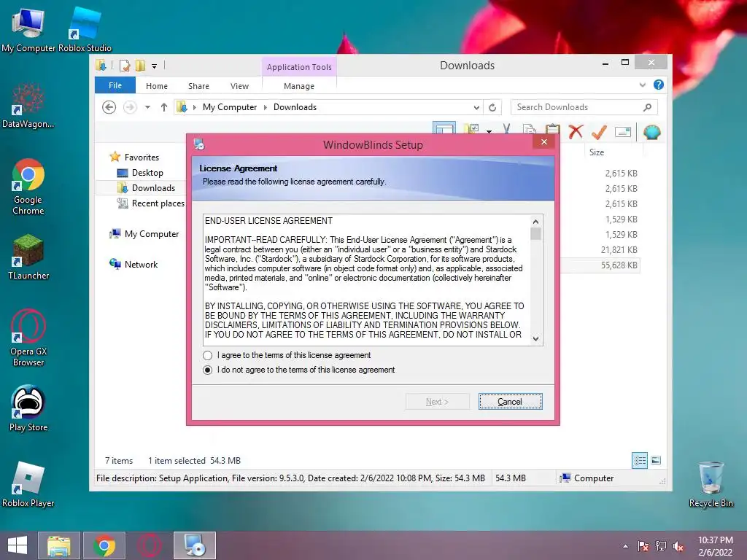Open Play Store desktop shortcut
This screenshot has width=747, height=560.
(x=28, y=408)
